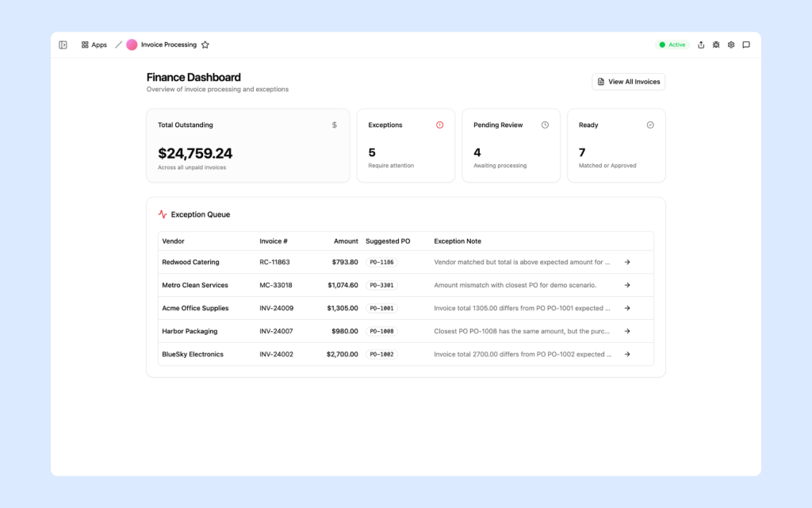Open arrow for Redwood Catering row
Screen dimensions: 812x508
[627, 262]
